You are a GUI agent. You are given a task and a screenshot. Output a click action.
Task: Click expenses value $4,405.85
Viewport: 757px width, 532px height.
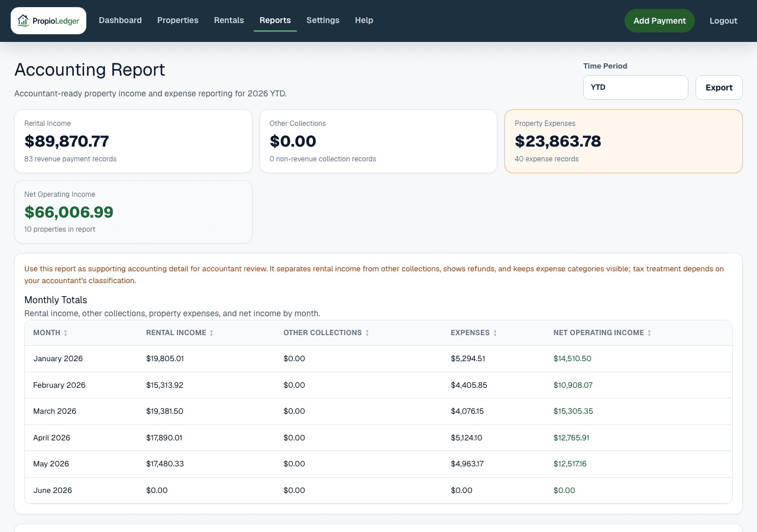pyautogui.click(x=469, y=385)
